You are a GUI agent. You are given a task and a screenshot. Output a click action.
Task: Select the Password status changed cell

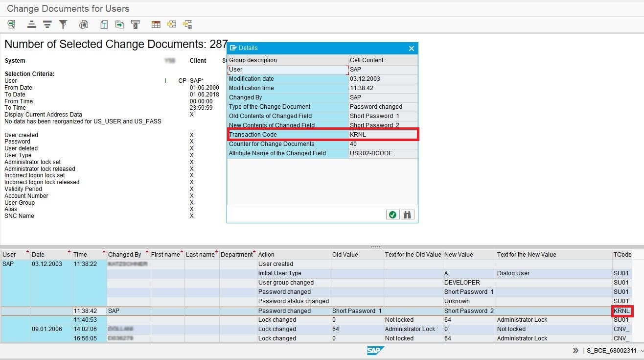294,301
